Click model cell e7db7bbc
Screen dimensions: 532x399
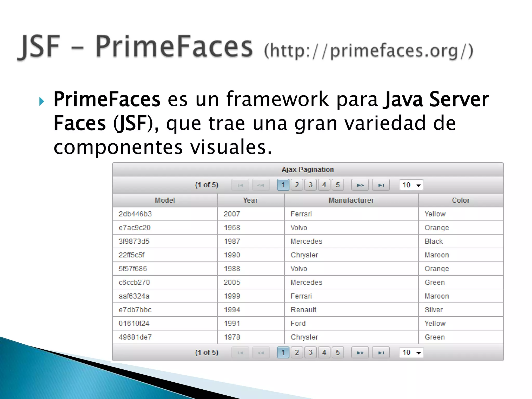tap(165, 310)
